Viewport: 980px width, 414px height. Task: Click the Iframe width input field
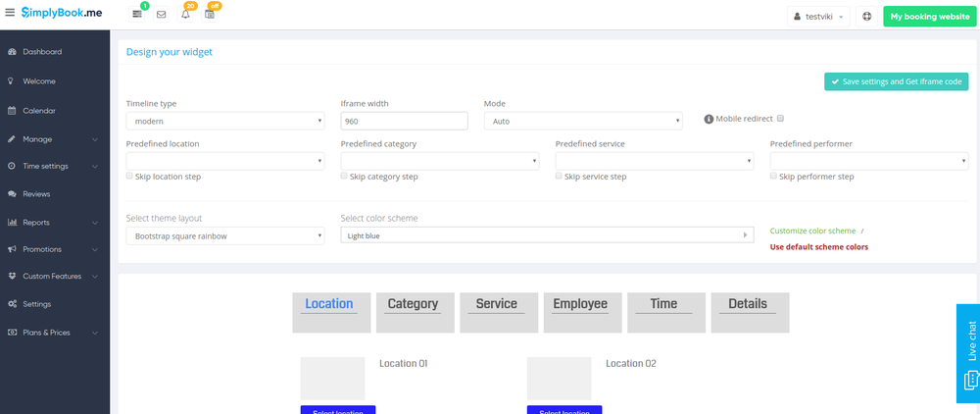click(x=404, y=122)
